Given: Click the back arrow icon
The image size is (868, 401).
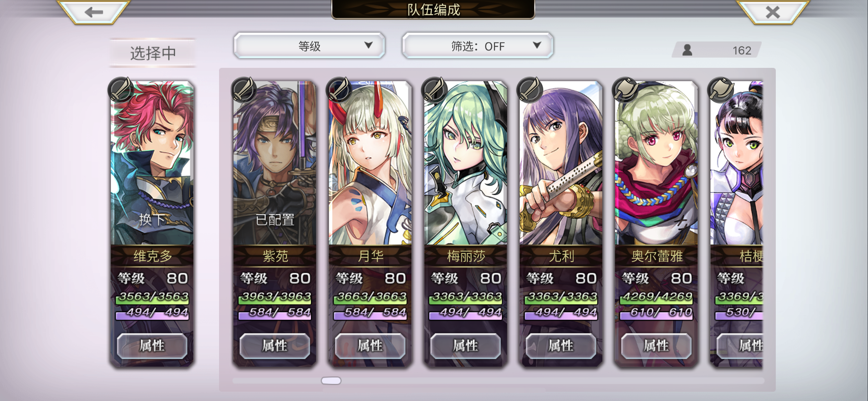Looking at the screenshot, I should tap(94, 12).
